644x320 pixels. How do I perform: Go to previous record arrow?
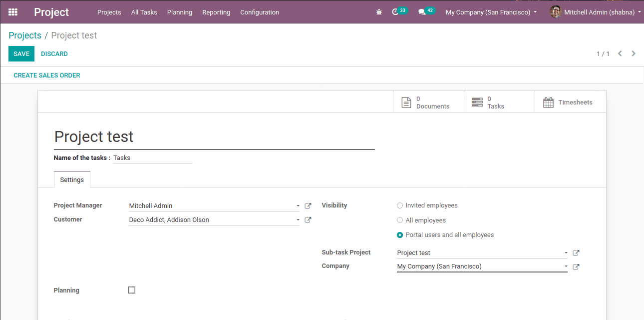620,53
